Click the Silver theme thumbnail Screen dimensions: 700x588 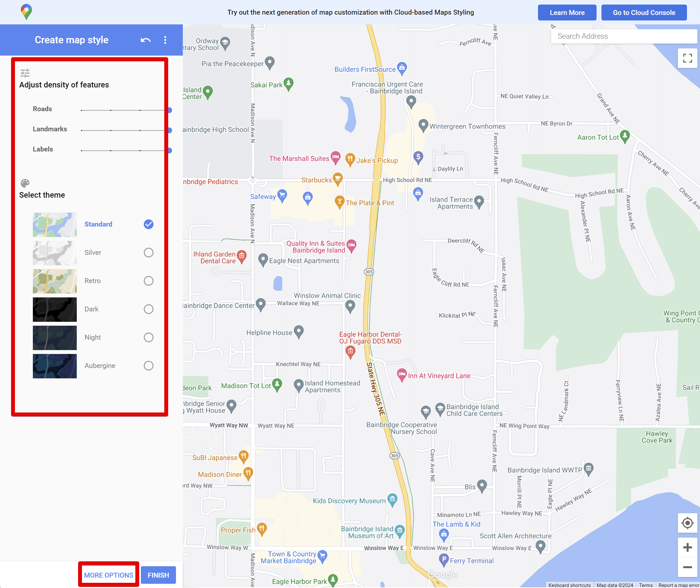(55, 253)
